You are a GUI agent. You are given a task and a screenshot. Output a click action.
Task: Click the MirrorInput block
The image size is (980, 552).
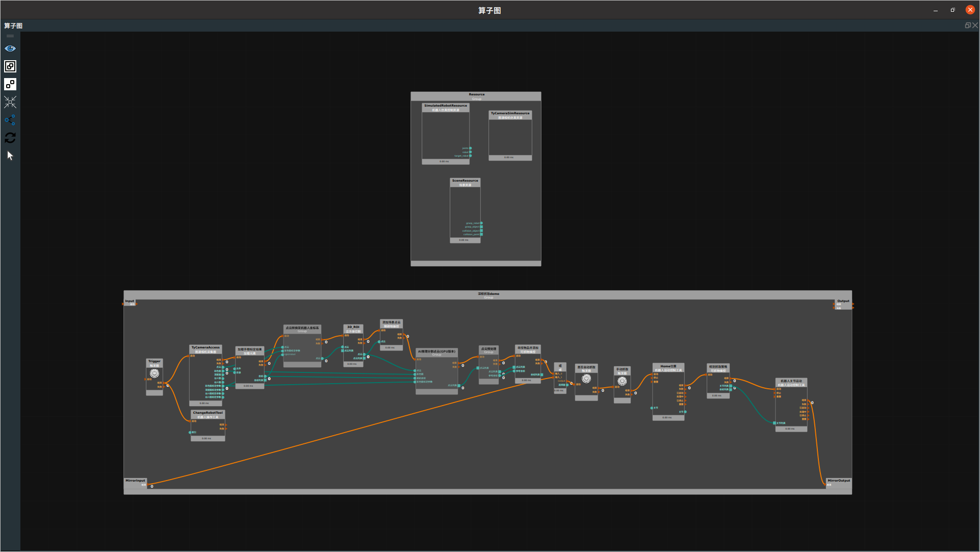(136, 483)
